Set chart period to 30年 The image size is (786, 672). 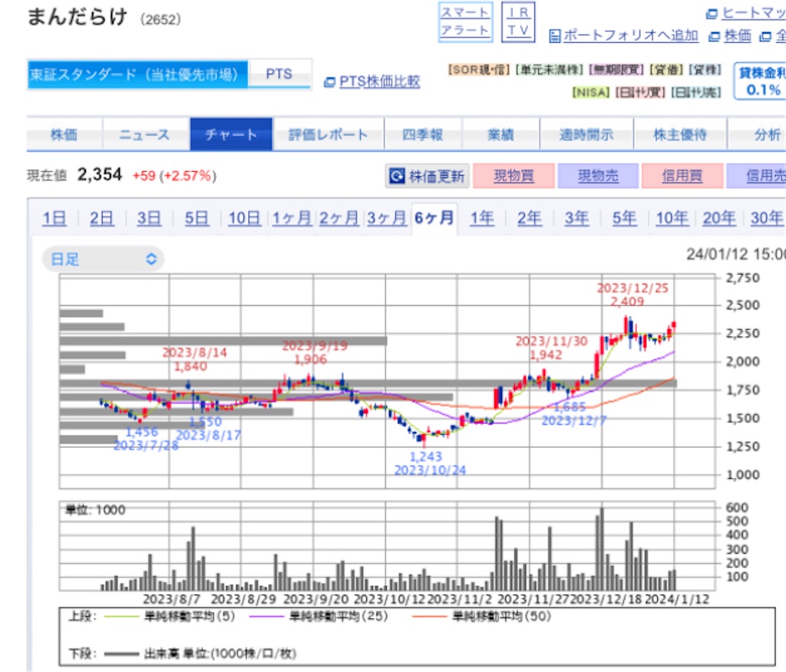click(x=767, y=219)
